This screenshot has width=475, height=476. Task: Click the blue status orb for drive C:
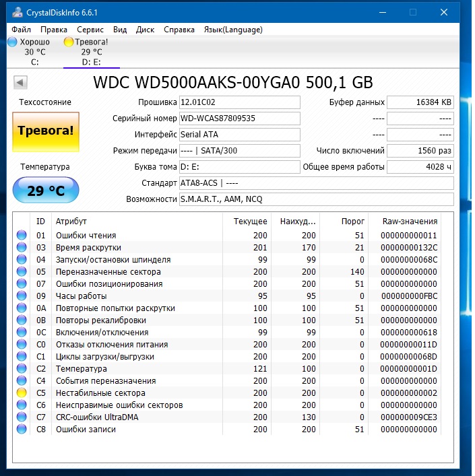tap(12, 42)
